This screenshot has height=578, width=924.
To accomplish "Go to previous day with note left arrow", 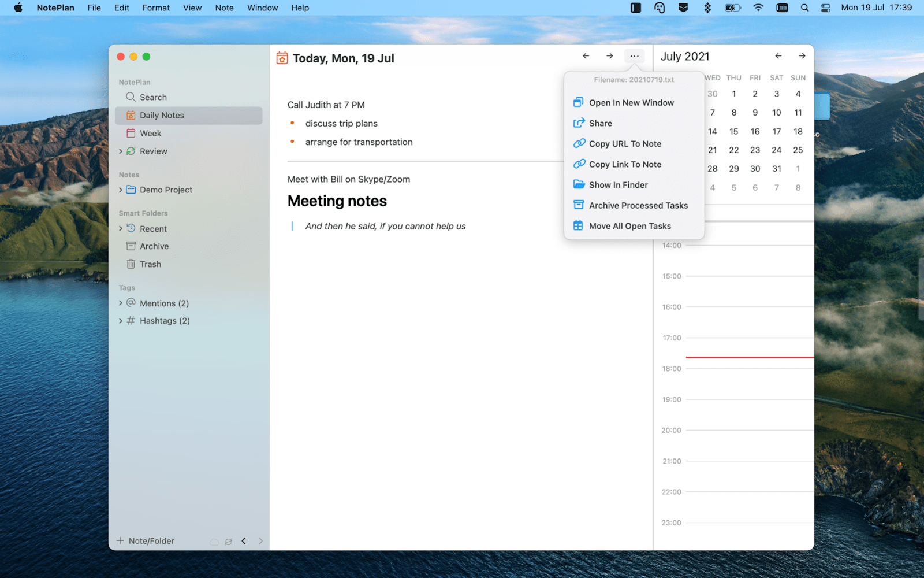I will click(x=586, y=56).
